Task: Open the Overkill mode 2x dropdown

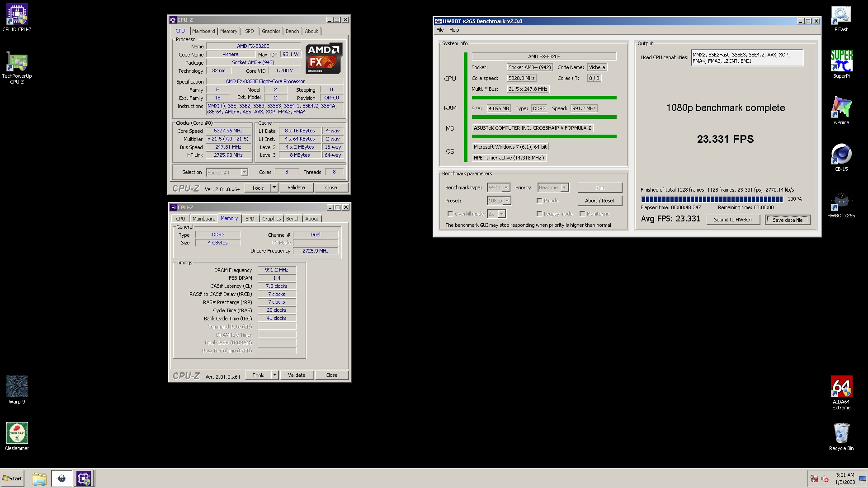Action: (496, 214)
